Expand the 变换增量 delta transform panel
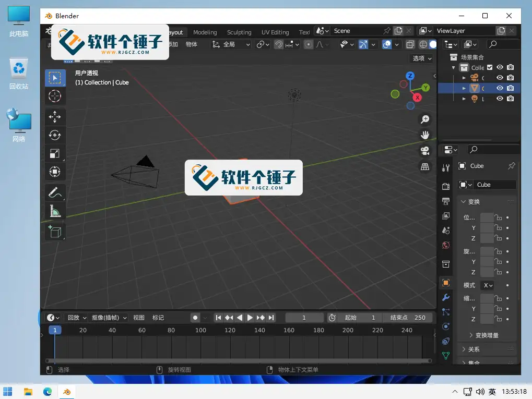This screenshot has width=532, height=399. click(x=484, y=335)
